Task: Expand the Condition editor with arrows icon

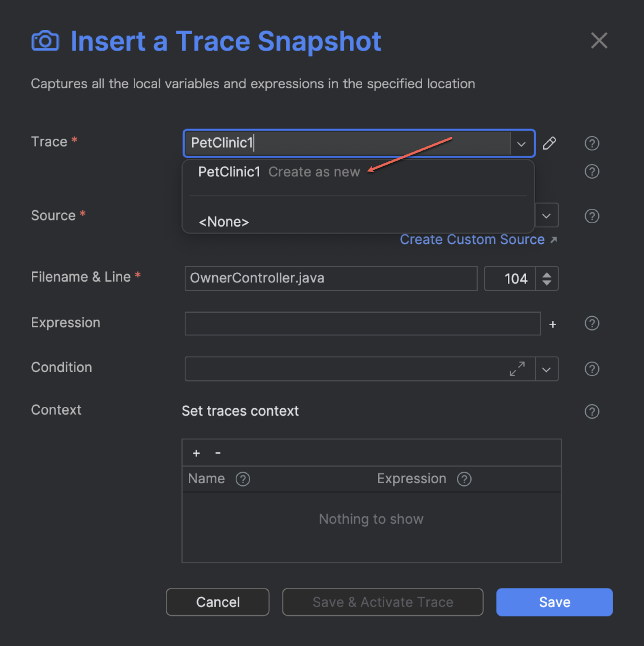Action: [x=517, y=369]
